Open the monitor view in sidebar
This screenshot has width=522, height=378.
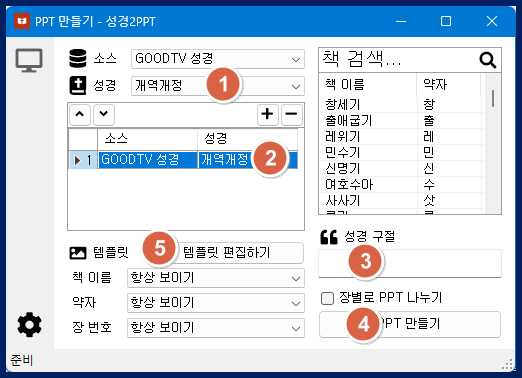pos(29,60)
